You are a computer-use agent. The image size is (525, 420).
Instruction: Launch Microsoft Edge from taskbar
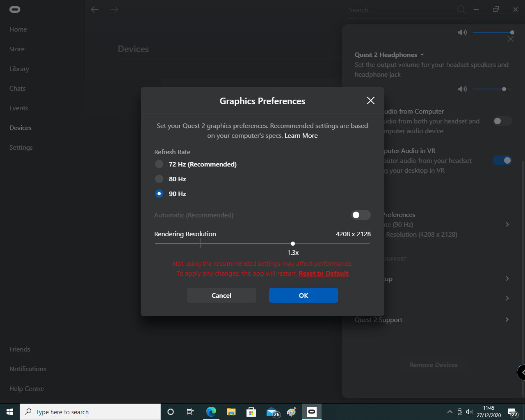pyautogui.click(x=211, y=412)
